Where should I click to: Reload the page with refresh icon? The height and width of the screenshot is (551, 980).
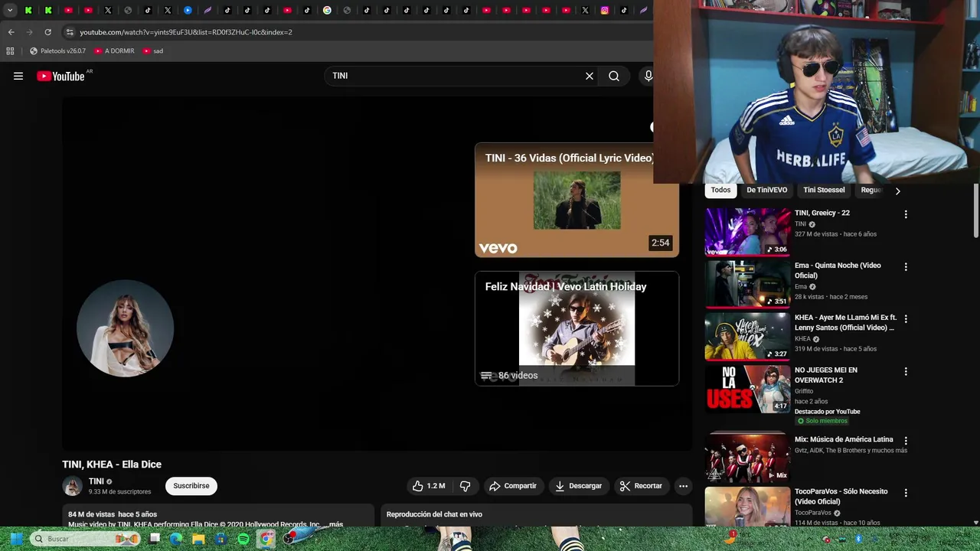click(x=47, y=32)
